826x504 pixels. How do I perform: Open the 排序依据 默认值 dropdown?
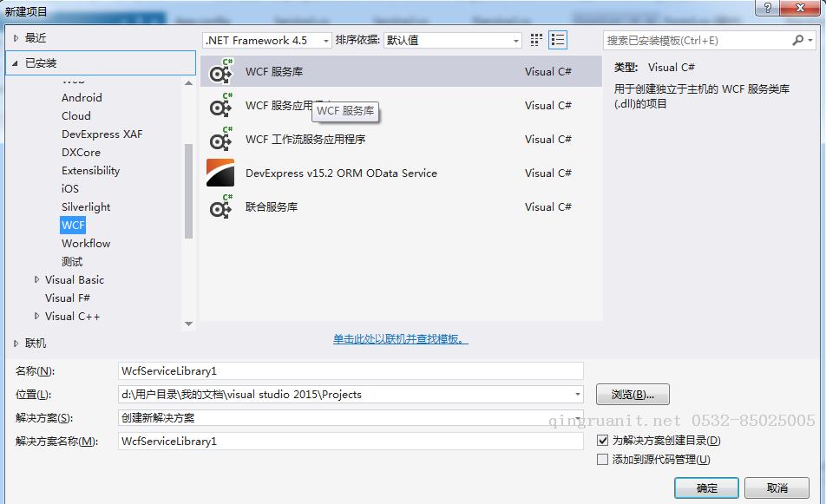pos(453,41)
